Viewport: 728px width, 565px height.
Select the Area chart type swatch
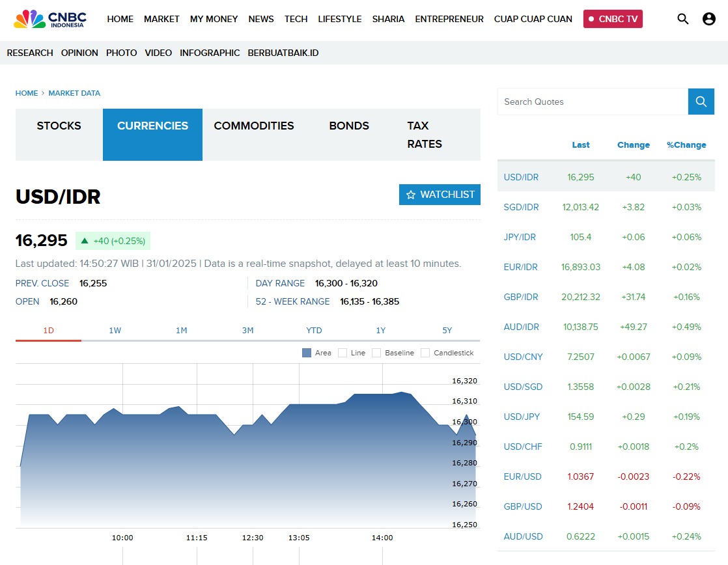coord(307,353)
